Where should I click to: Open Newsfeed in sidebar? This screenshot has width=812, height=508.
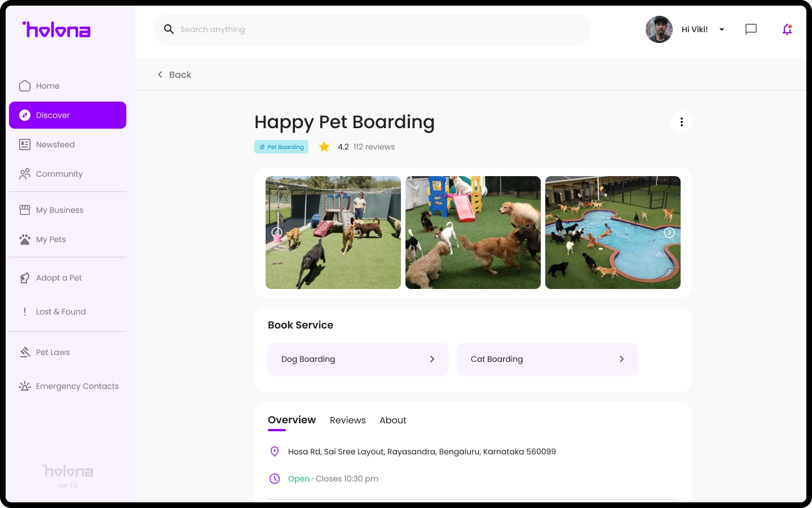coord(68,144)
